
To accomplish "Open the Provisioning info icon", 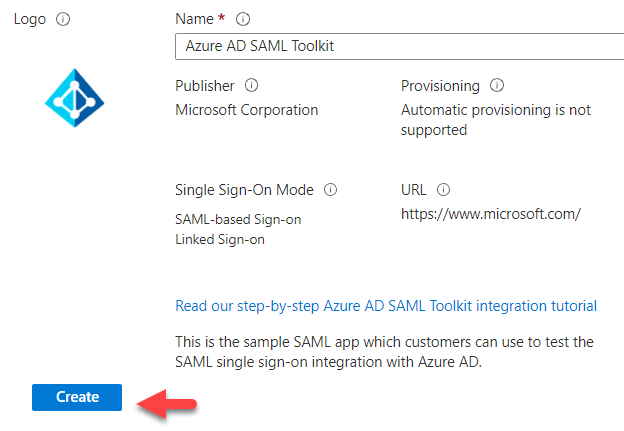I will [497, 86].
